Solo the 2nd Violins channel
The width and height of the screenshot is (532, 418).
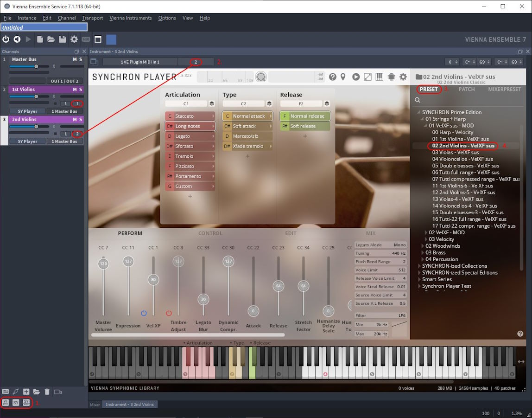point(81,120)
